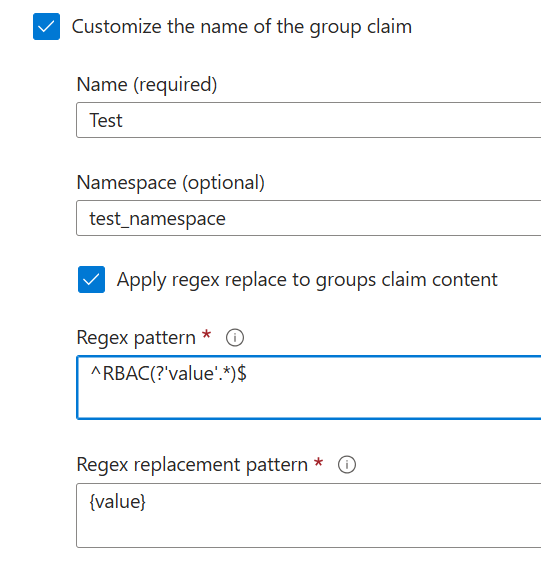Screen dimensions: 541x572
Task: Click the 'Regex replacement pattern' label text
Action: click(192, 465)
